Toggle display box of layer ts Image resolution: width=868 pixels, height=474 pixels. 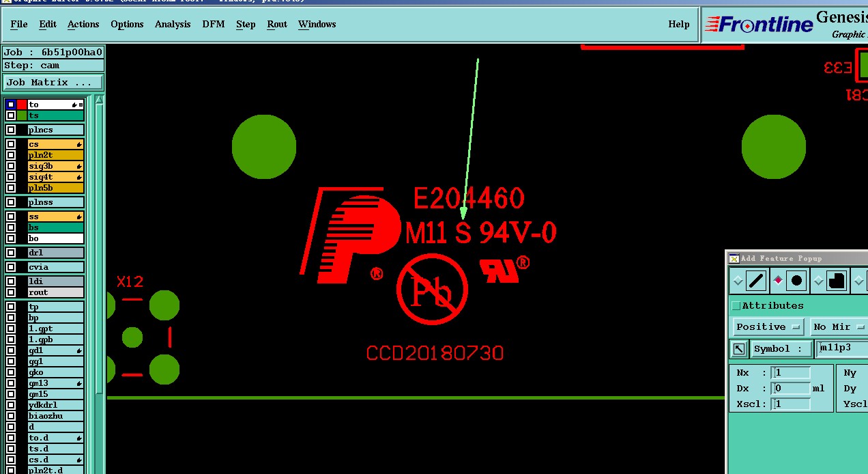point(11,115)
